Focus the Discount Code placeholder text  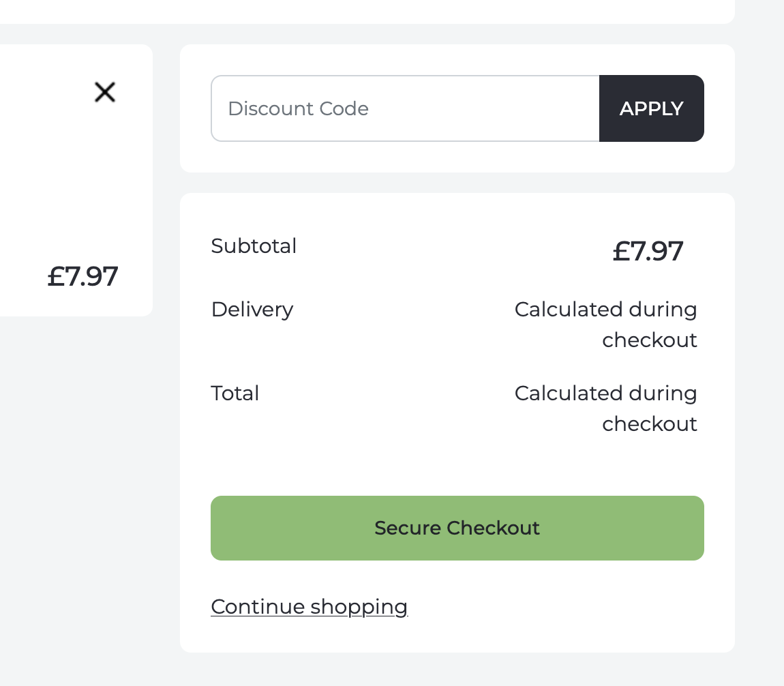(298, 108)
